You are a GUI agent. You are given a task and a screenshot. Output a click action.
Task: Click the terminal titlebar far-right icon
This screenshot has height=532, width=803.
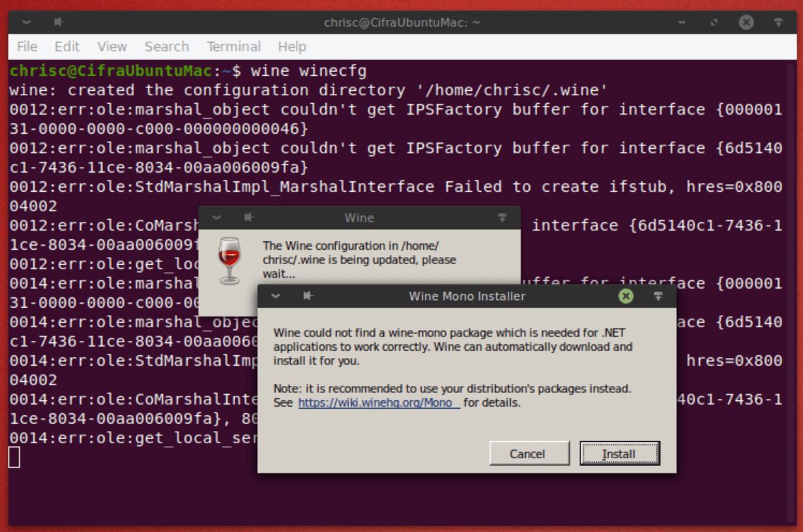pos(779,22)
